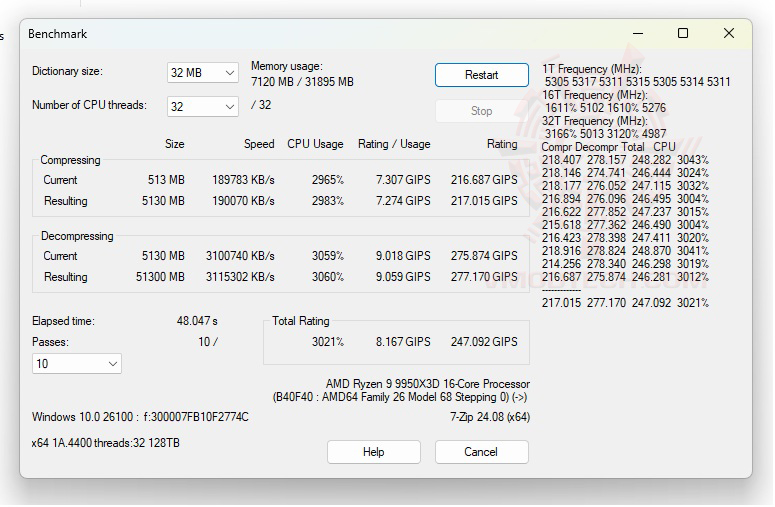
Task: Open the Passes dropdown showing 10
Action: tap(77, 364)
